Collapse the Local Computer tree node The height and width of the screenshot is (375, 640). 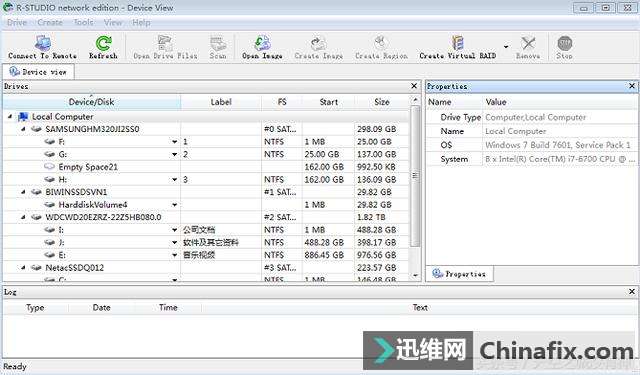pyautogui.click(x=10, y=117)
